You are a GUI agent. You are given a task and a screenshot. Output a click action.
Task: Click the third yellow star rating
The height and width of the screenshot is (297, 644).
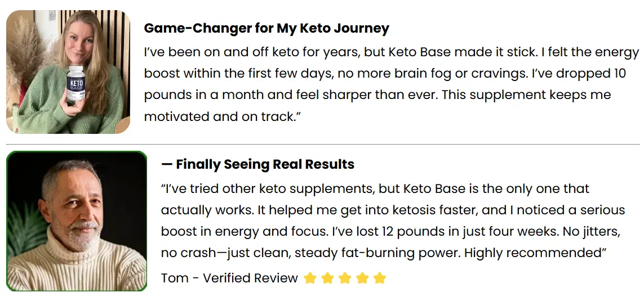pos(345,278)
